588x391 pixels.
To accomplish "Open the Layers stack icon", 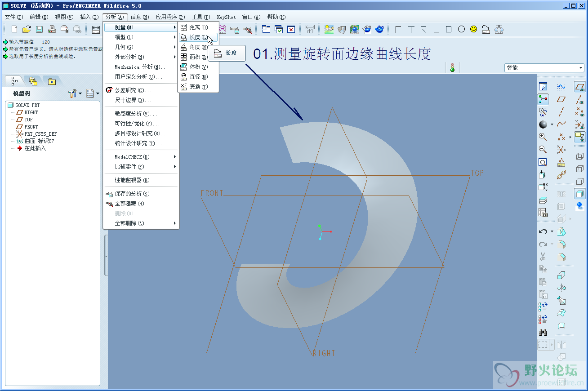I will [x=543, y=200].
